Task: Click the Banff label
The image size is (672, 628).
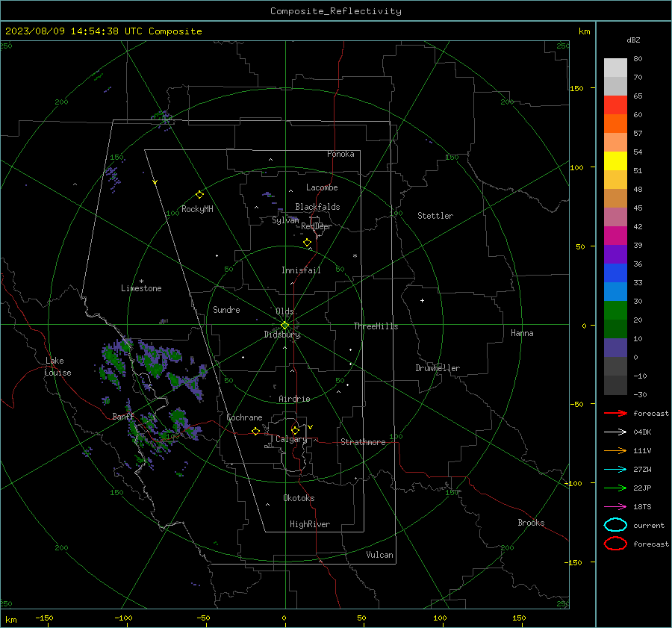Action: pos(123,417)
